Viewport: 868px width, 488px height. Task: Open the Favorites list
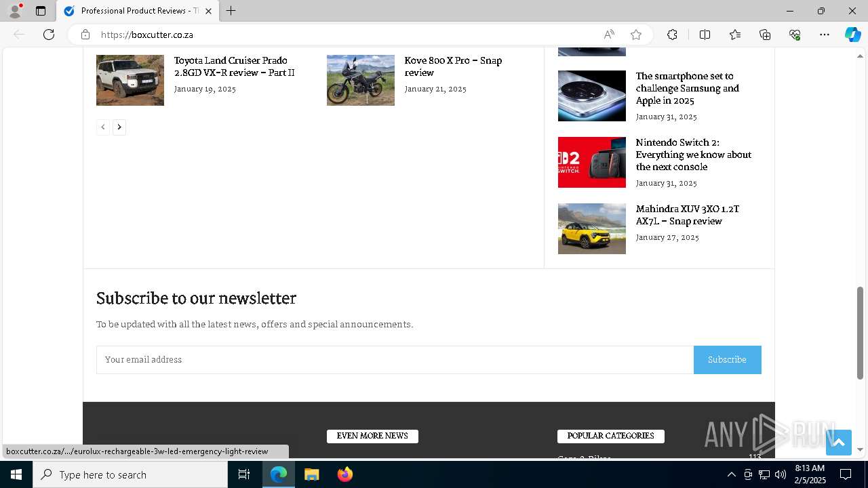[x=735, y=35]
